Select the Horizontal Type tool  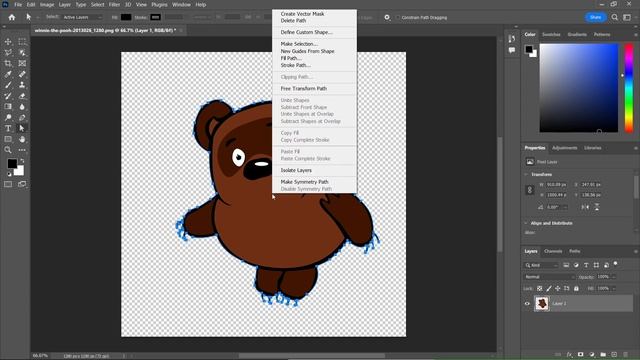8,128
